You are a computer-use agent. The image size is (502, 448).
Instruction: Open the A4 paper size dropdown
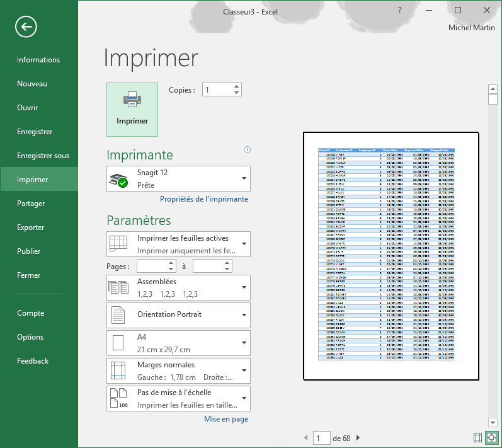[x=179, y=343]
